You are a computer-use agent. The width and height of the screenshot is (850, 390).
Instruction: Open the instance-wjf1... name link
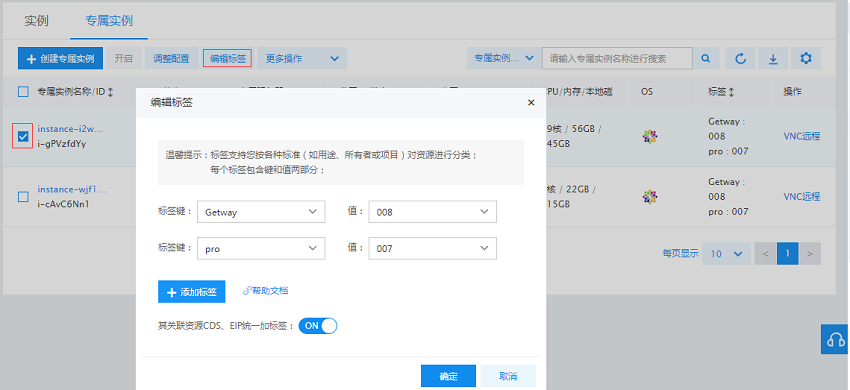[72, 189]
